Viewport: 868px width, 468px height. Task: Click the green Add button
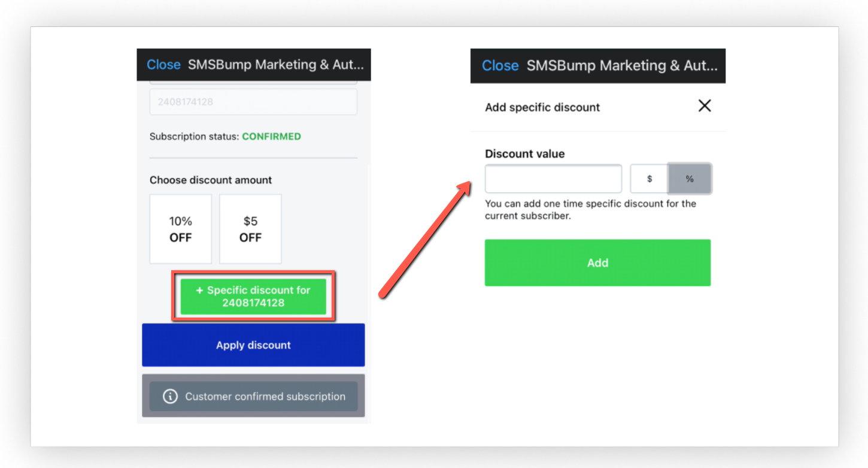pyautogui.click(x=597, y=262)
